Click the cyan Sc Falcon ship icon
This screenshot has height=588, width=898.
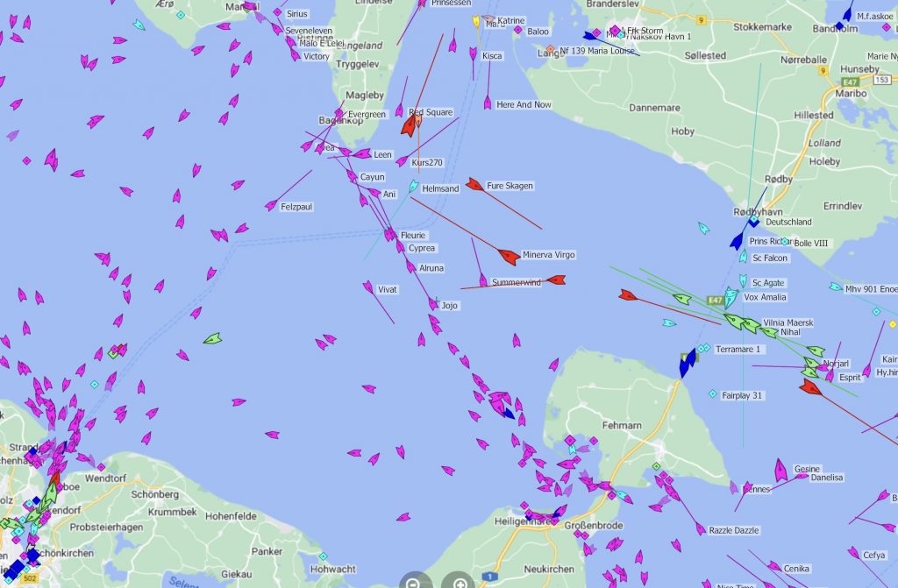743,257
